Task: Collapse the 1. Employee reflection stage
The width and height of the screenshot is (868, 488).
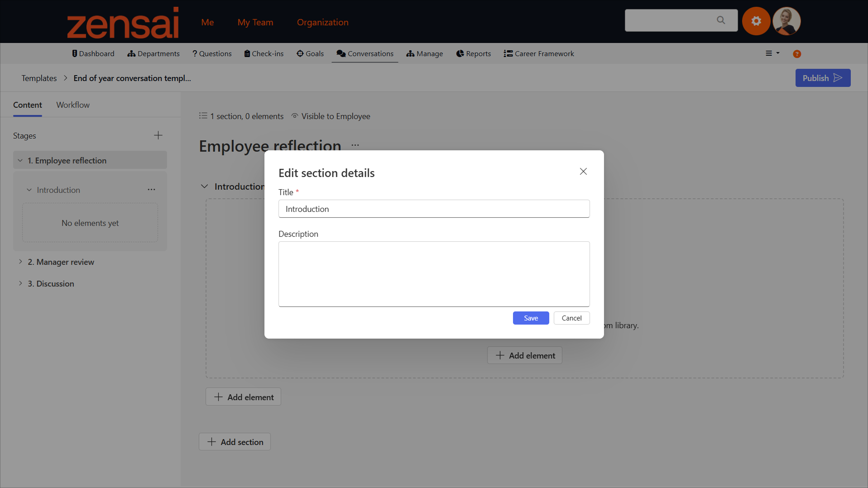Action: [x=20, y=160]
